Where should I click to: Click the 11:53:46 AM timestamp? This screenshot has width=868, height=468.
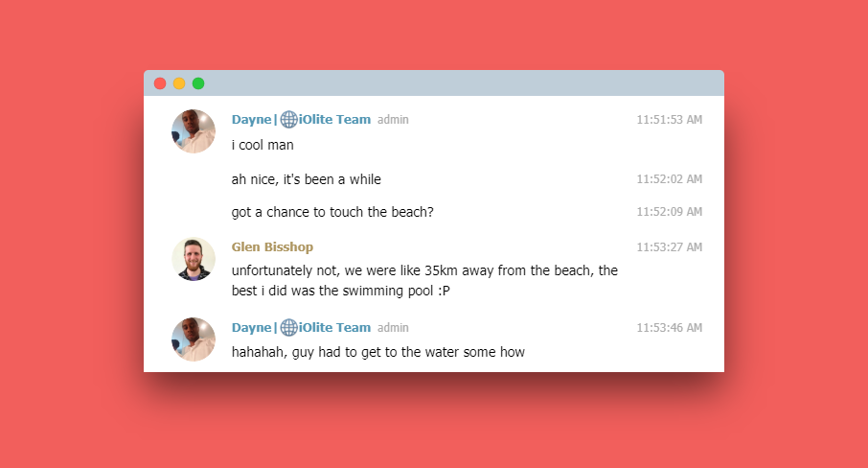(x=669, y=328)
